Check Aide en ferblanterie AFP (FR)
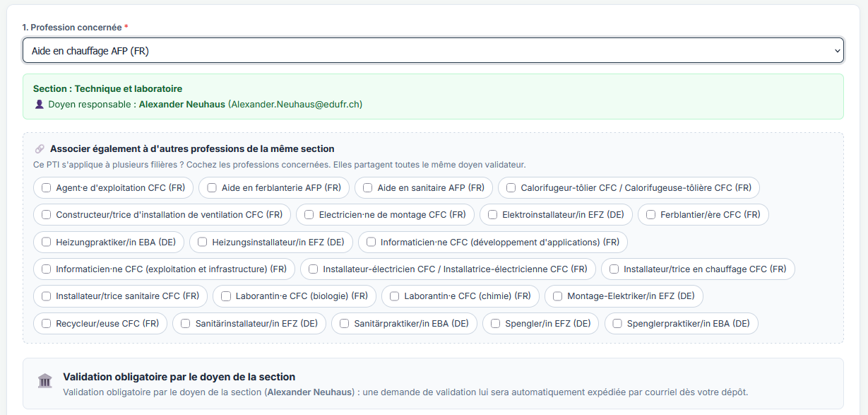This screenshot has height=415, width=868. point(212,188)
